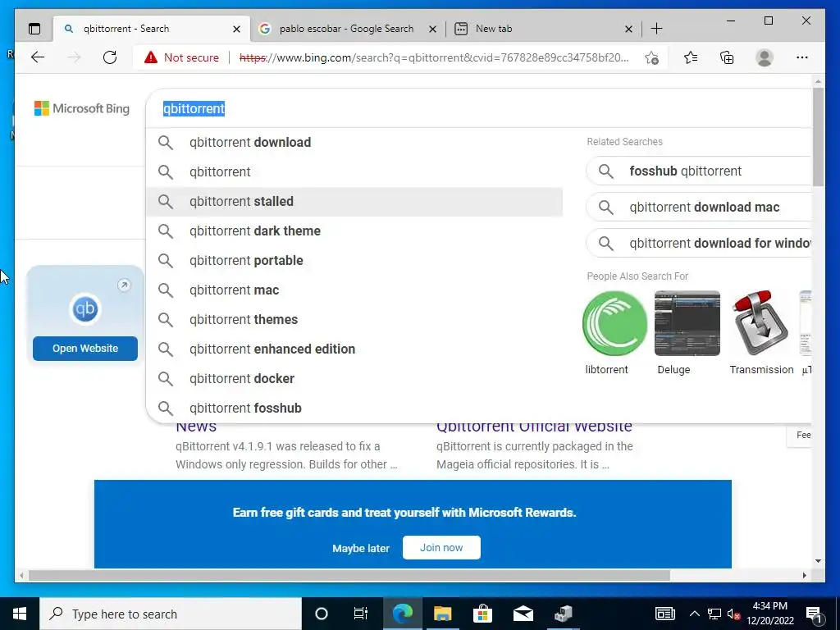
Task: Click the horizontal page scrollbar thumb
Action: 349,575
